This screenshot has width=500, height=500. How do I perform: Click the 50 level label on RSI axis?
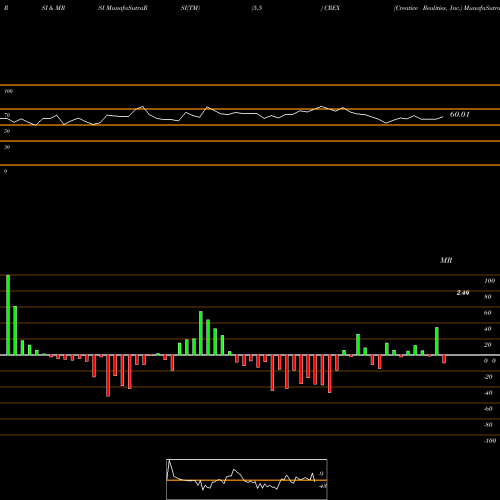click(x=7, y=131)
